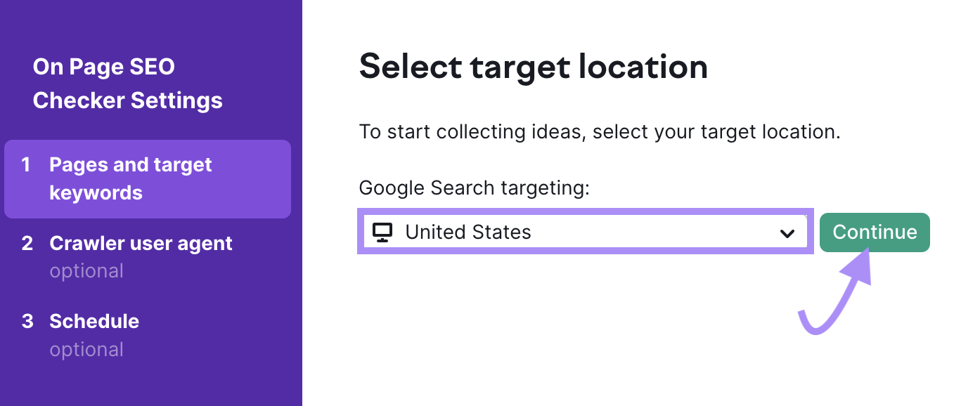Click the United States text in the selector
The height and width of the screenshot is (406, 980).
(468, 233)
